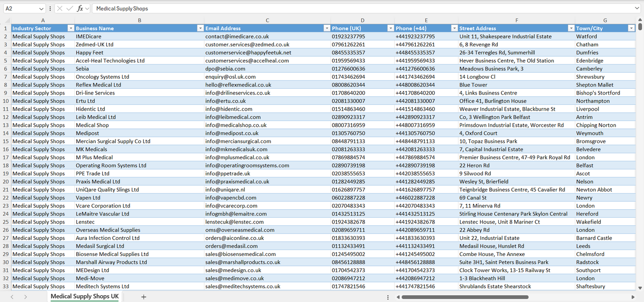Select the PPE Trade Ltd cell
Screen dimensions: 644x302
click(x=139, y=174)
